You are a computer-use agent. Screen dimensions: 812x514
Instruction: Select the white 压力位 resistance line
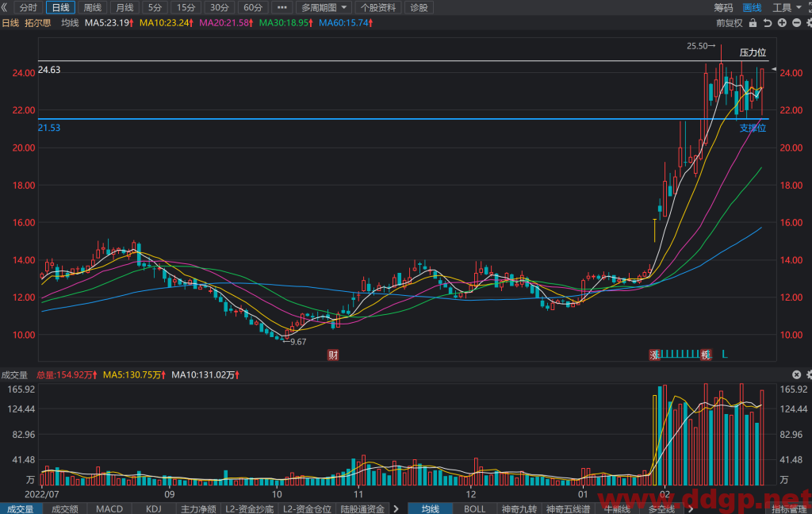(404, 61)
